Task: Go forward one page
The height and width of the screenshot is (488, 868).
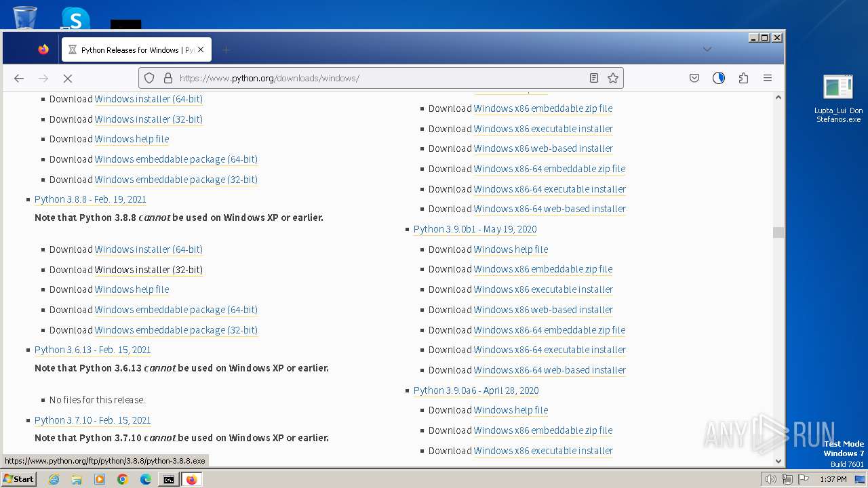Action: coord(43,78)
